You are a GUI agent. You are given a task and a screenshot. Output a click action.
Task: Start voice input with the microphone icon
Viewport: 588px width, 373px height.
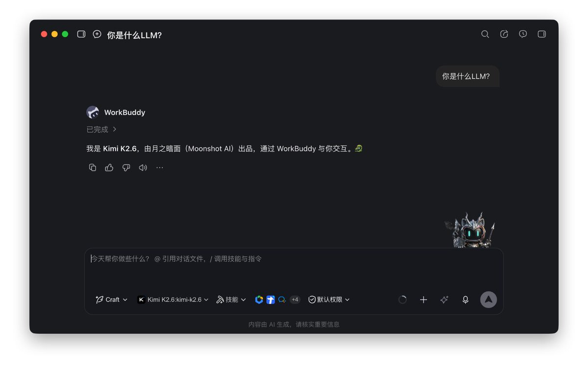tap(465, 300)
